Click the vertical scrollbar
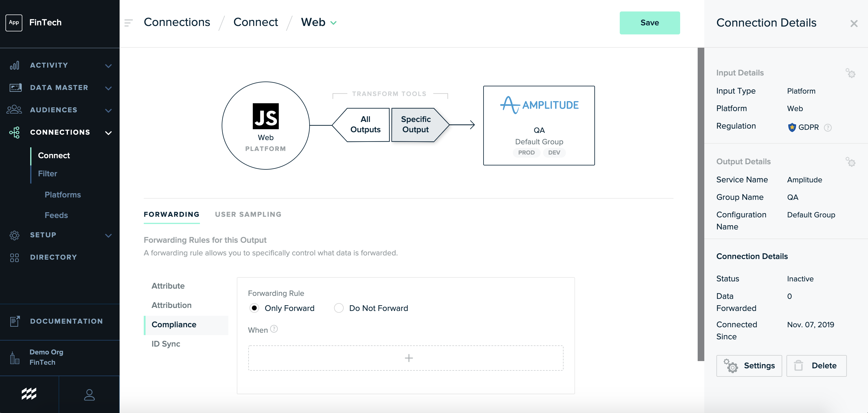 [x=701, y=204]
